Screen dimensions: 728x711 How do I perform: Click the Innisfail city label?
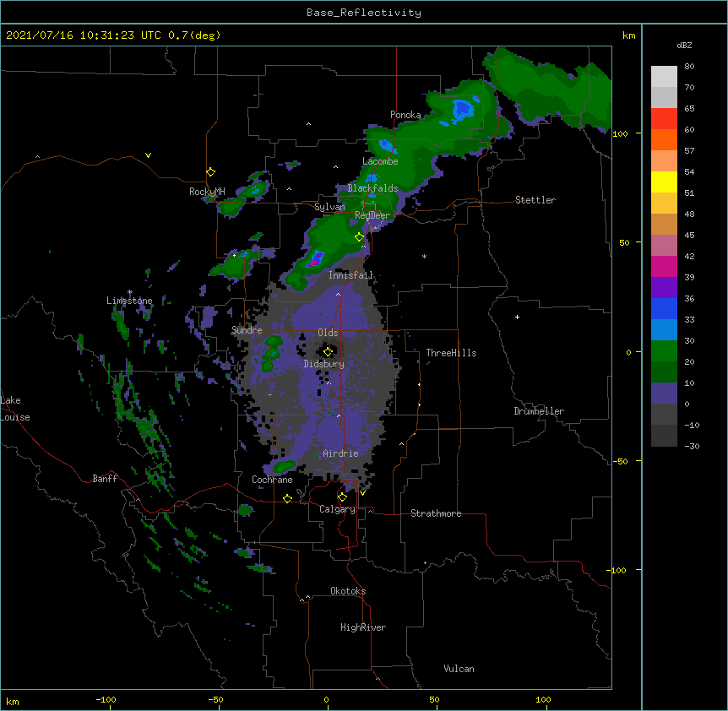pyautogui.click(x=351, y=275)
